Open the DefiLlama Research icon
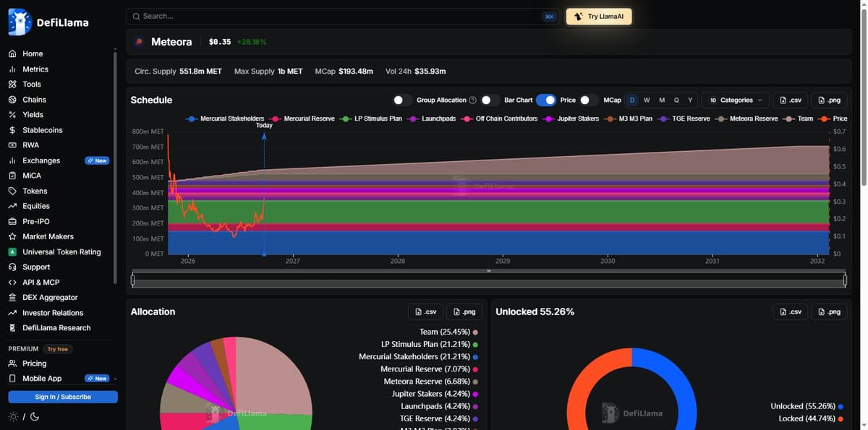 point(12,328)
